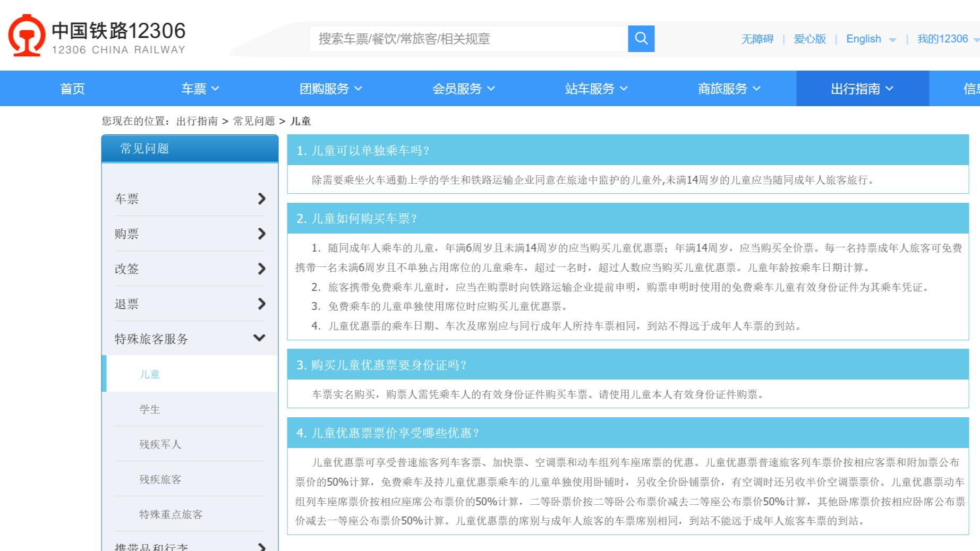
Task: Open the 车票 navigation menu
Action: click(x=200, y=89)
